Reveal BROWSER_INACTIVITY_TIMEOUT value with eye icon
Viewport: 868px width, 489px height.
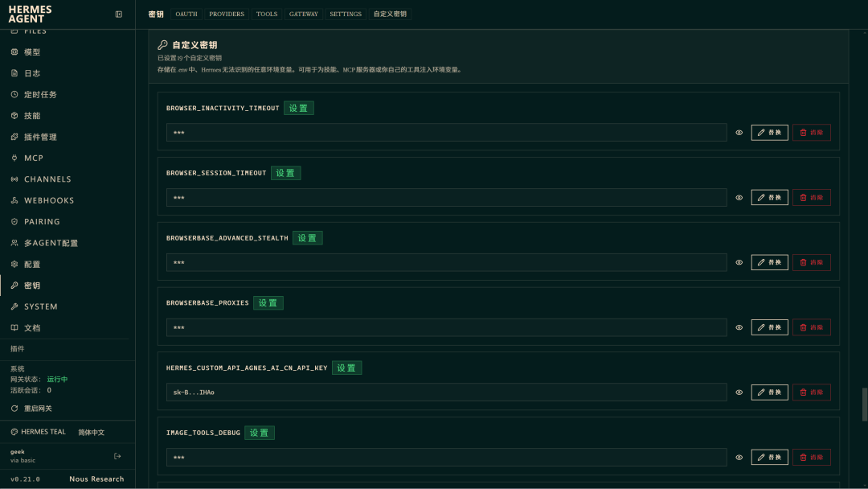[739, 133]
